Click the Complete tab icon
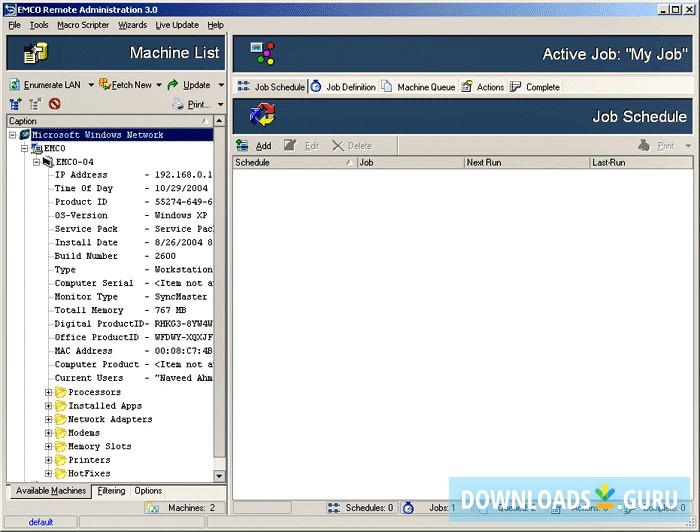The height and width of the screenshot is (532, 700). click(x=515, y=86)
